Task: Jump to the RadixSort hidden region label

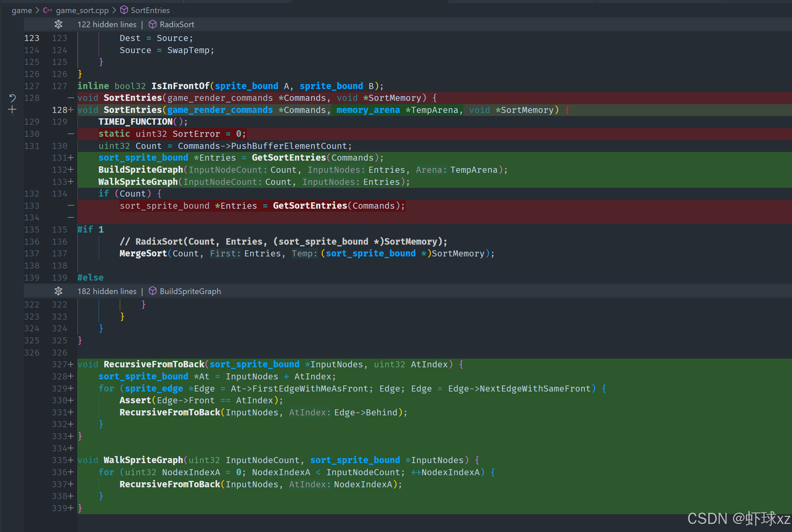Action: 177,25
